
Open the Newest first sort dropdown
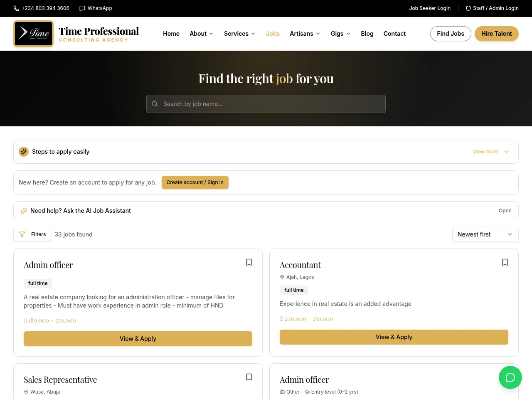click(485, 234)
